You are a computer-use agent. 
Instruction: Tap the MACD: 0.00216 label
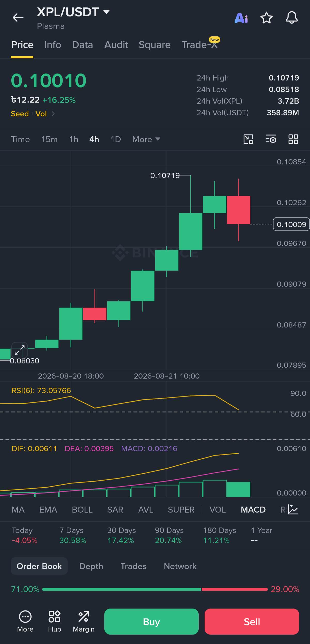pos(149,449)
